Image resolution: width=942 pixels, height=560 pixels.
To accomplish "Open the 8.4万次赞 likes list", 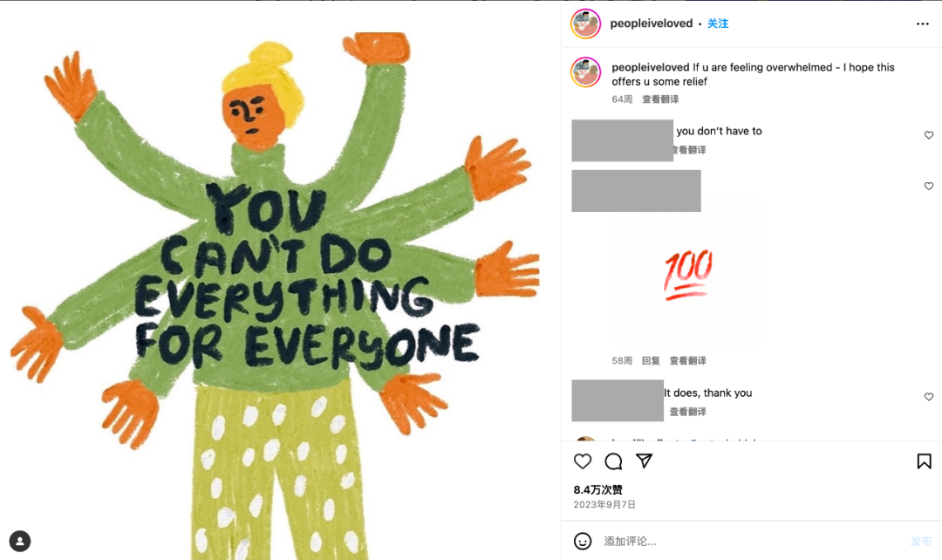I will point(597,489).
